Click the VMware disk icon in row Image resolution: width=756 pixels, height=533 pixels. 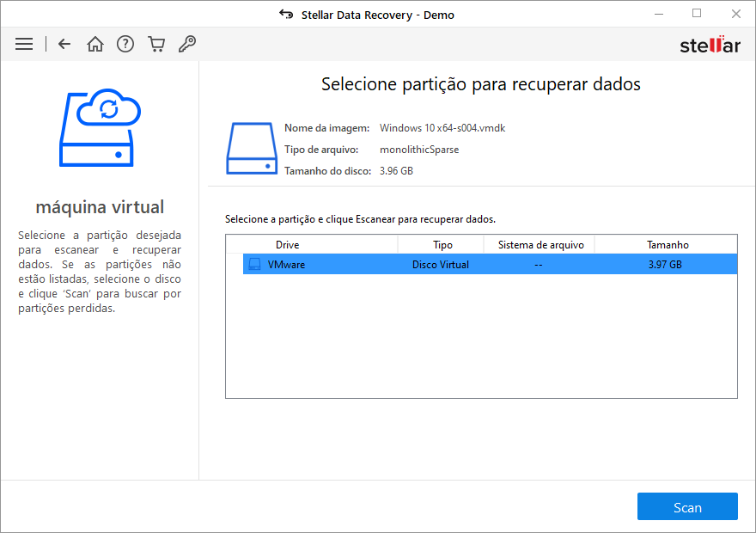[x=254, y=265]
